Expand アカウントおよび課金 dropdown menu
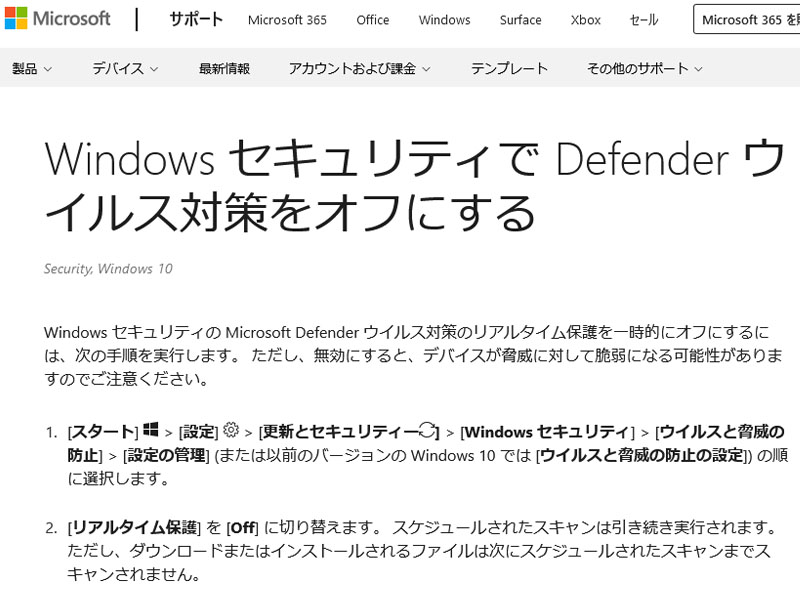Screen dimensions: 800x600 click(360, 68)
